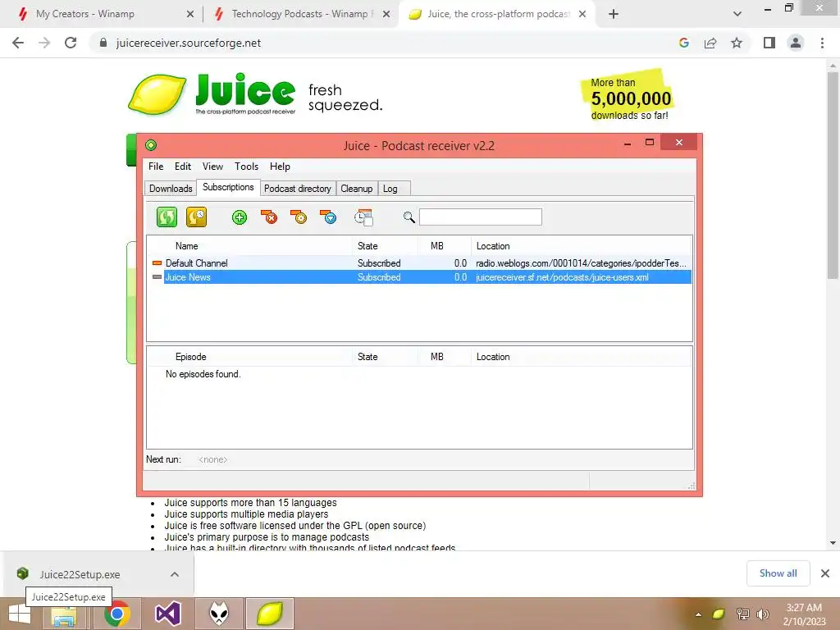Open the Help menu in Juice
The image size is (840, 630).
280,167
